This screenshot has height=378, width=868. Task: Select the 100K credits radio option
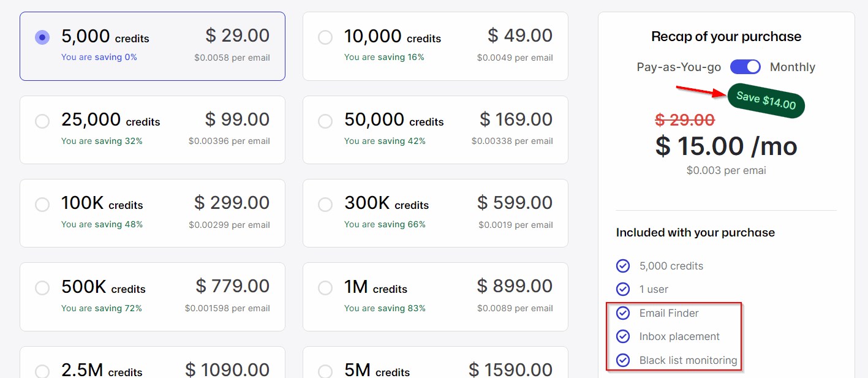click(x=42, y=204)
